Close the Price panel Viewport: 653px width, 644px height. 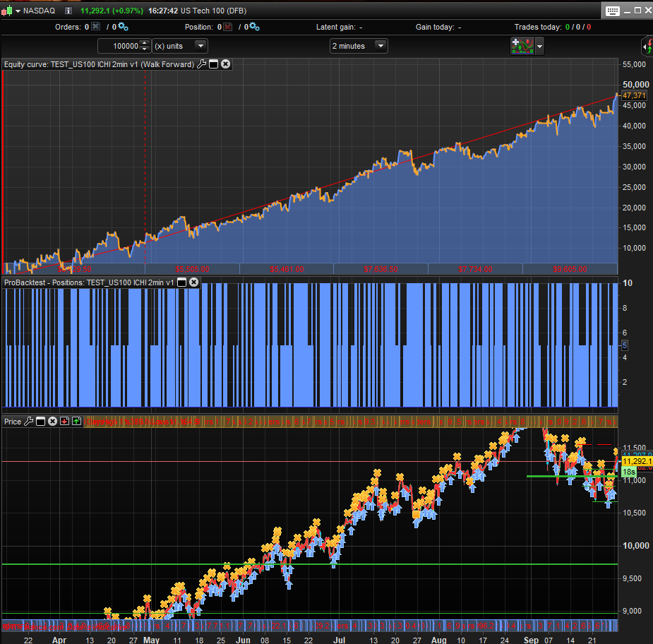pos(52,422)
